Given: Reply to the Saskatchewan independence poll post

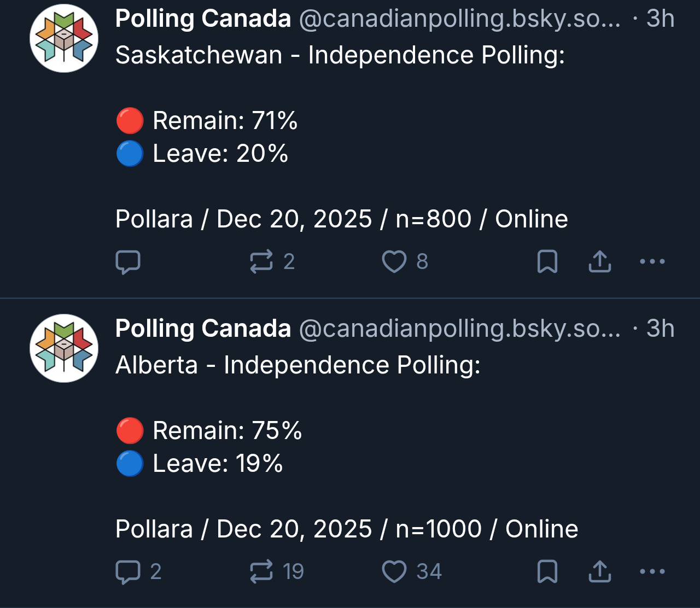Looking at the screenshot, I should pyautogui.click(x=128, y=262).
